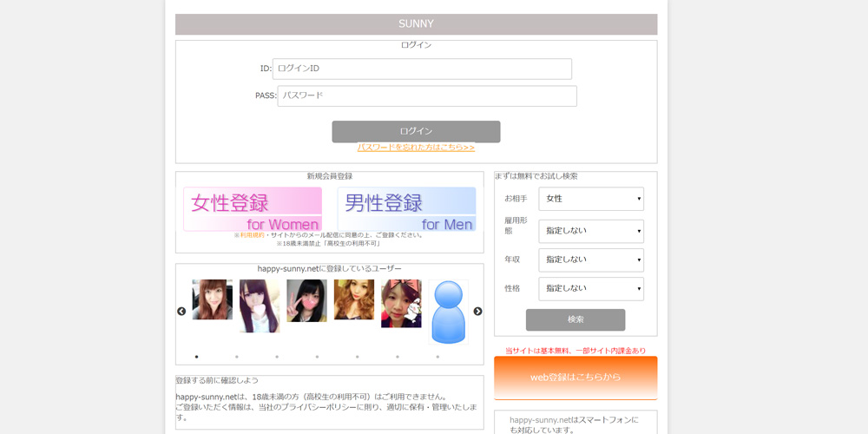Image resolution: width=868 pixels, height=434 pixels.
Task: Open the 雇用形態 dropdown
Action: (591, 231)
